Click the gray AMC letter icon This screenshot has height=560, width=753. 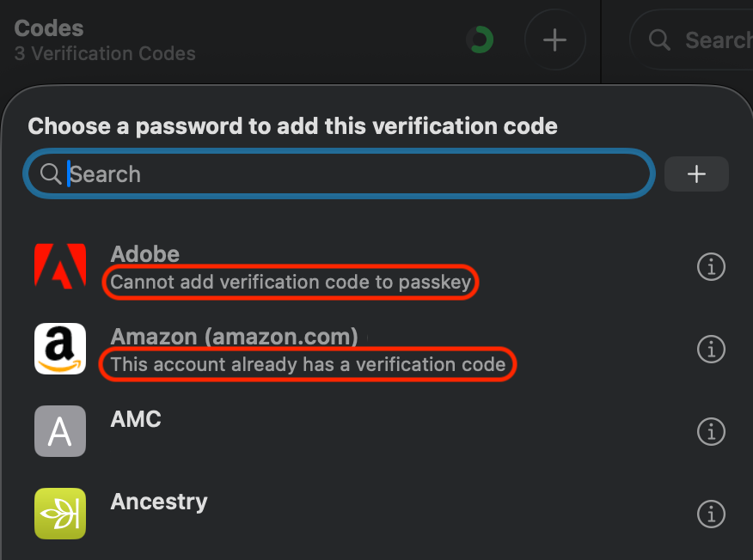pyautogui.click(x=60, y=431)
